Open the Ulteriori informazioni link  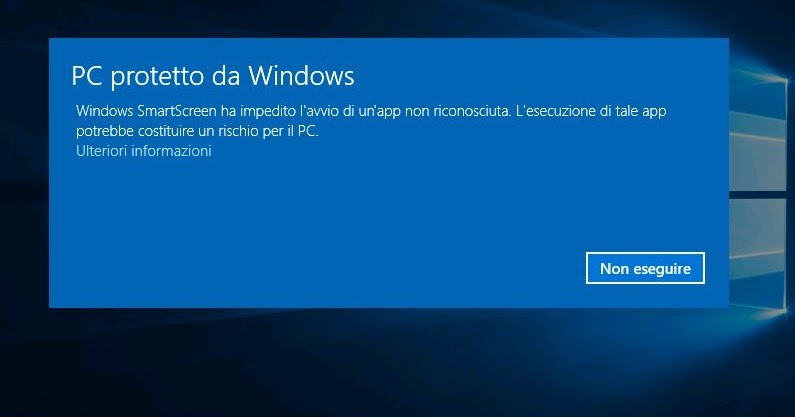tap(143, 151)
